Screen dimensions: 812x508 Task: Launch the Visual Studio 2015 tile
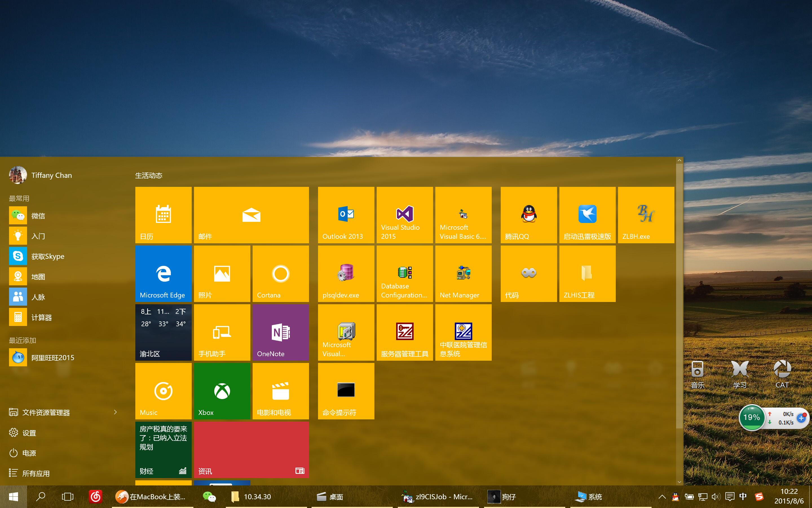click(x=405, y=215)
